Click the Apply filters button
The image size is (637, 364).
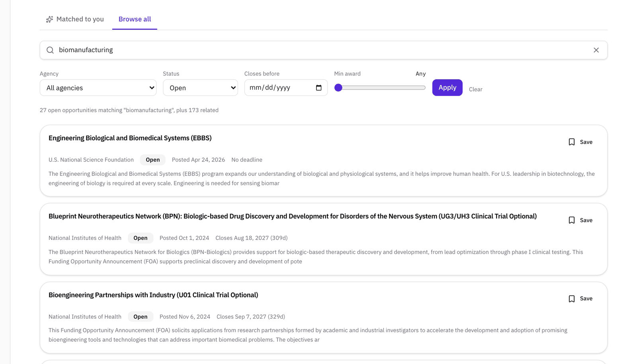click(447, 88)
